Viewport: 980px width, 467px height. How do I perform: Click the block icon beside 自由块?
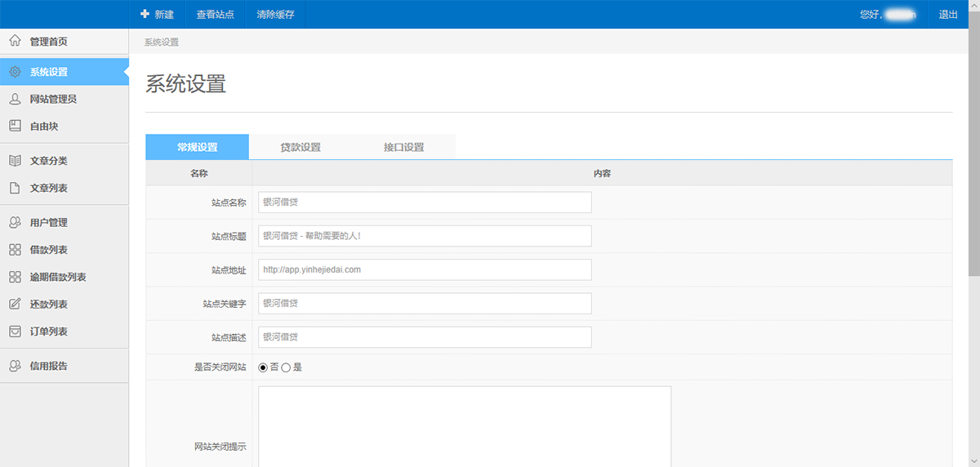[x=15, y=126]
